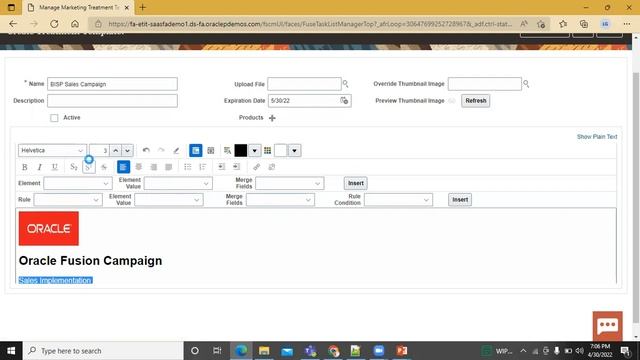Justify the selected text
The width and height of the screenshot is (640, 360).
click(169, 167)
